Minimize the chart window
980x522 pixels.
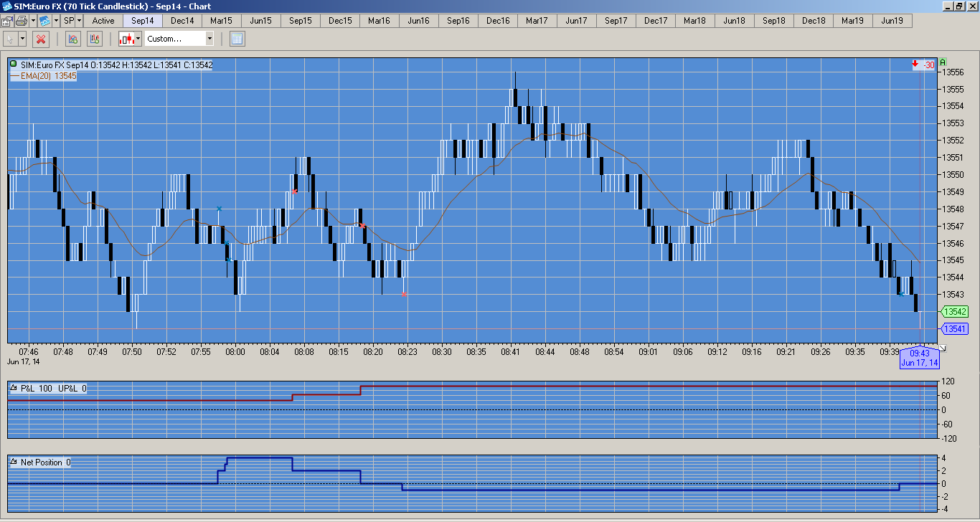tap(948, 6)
